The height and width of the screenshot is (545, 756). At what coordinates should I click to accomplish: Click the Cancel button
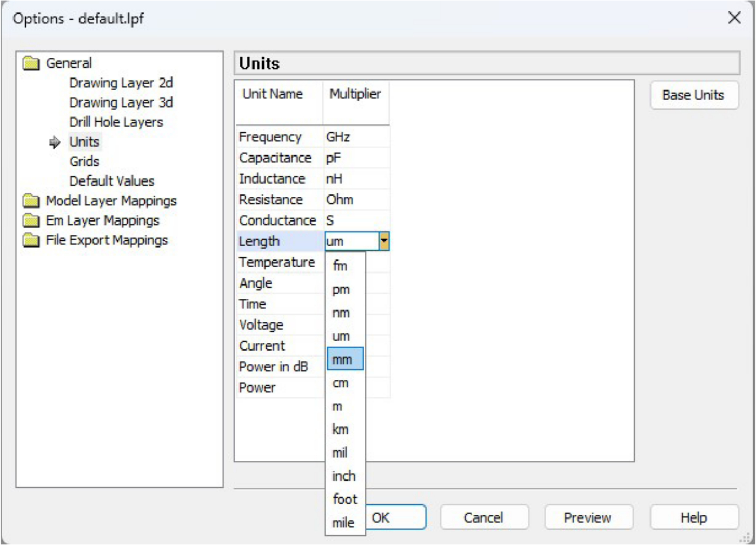[484, 517]
